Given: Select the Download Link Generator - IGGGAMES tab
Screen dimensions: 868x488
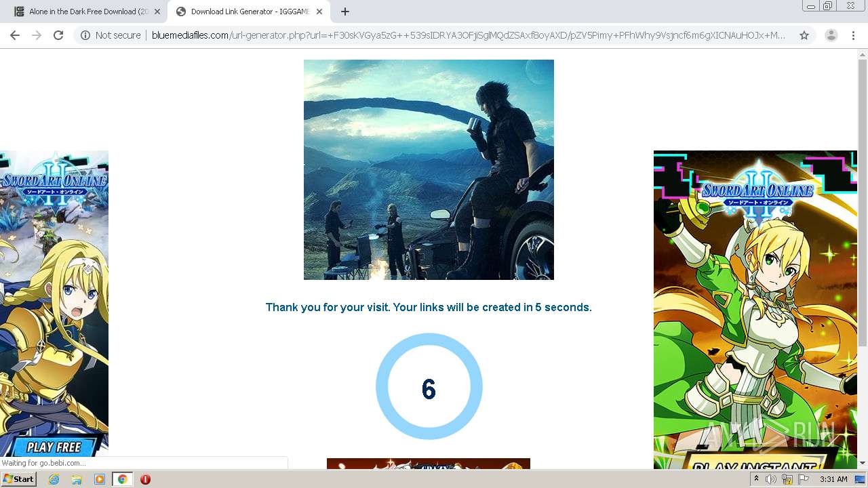Looking at the screenshot, I should [248, 12].
